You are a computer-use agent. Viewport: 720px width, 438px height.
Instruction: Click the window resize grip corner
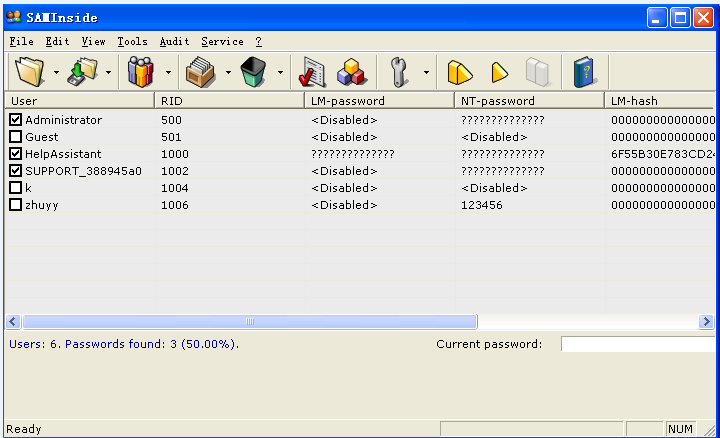[x=709, y=430]
